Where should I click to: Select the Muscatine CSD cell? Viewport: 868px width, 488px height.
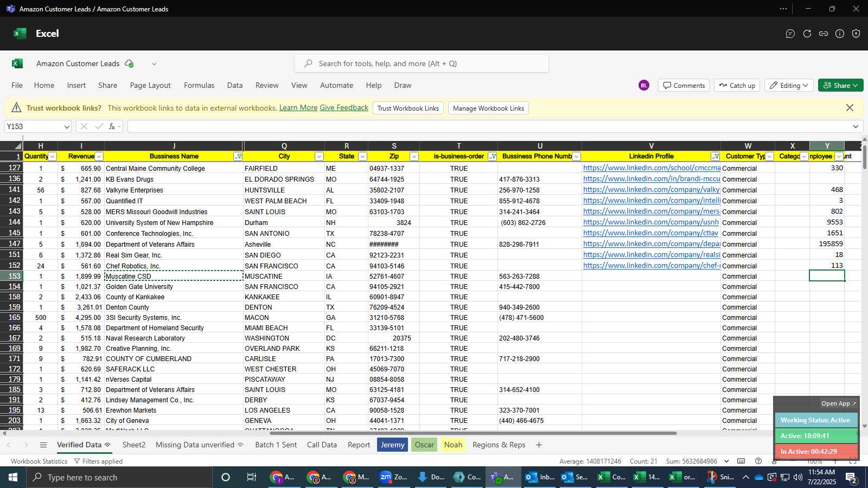[174, 276]
